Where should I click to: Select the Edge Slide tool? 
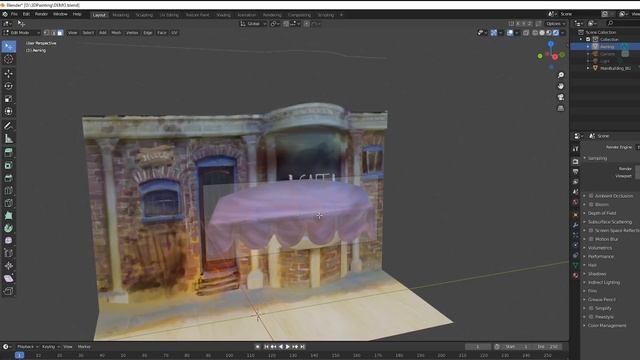pos(9,253)
